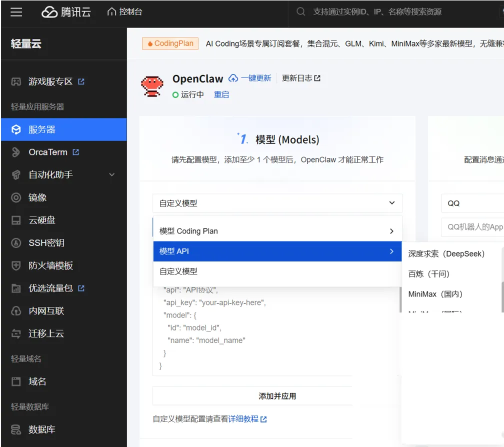Click the 数据库 database icon
The height and width of the screenshot is (447, 504).
(16, 429)
